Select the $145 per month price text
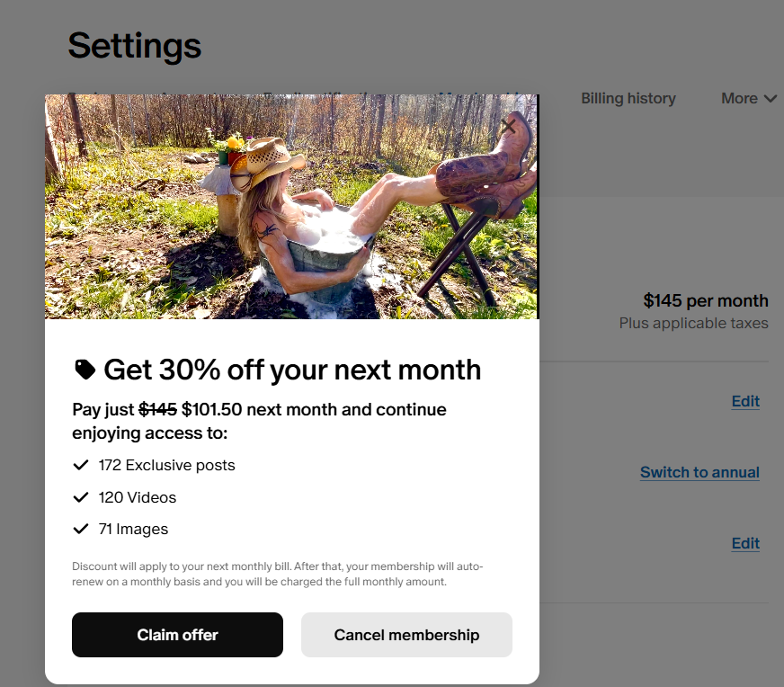The width and height of the screenshot is (784, 687). (706, 300)
